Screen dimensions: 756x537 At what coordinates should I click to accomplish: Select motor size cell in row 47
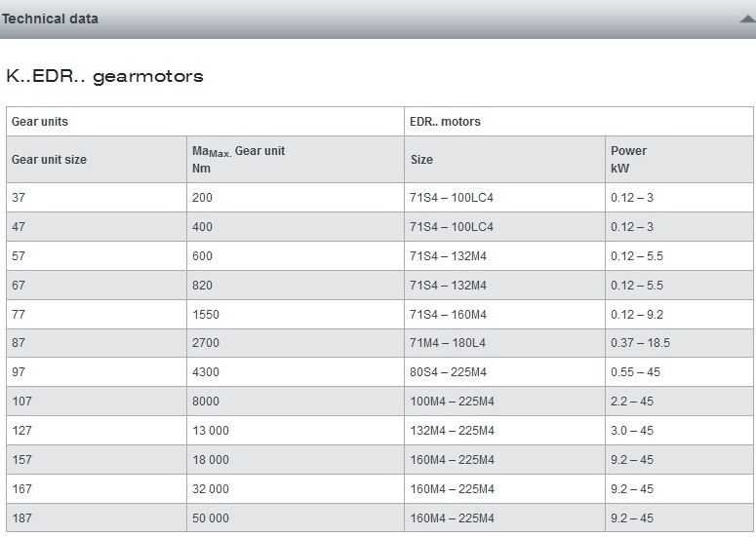[x=504, y=227]
